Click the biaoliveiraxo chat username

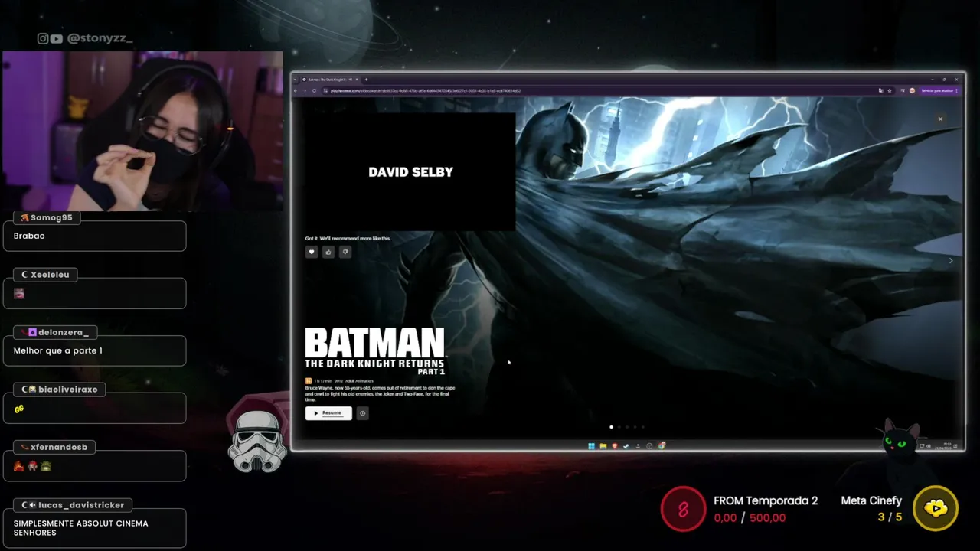click(x=68, y=390)
